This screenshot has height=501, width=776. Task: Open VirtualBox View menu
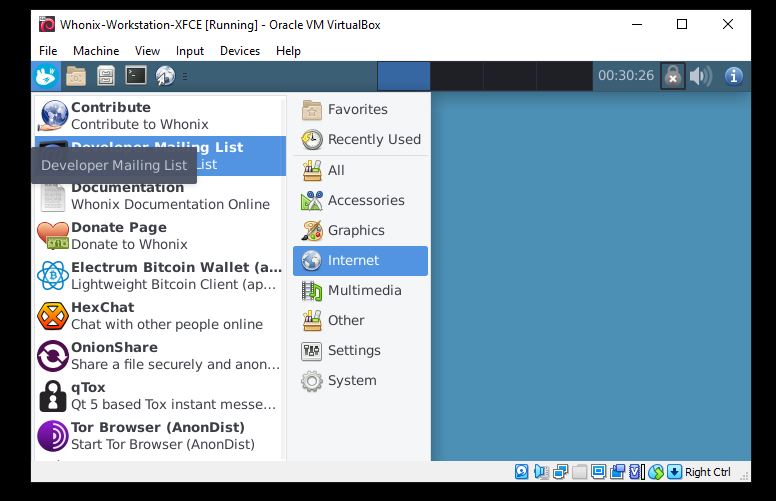tap(147, 51)
